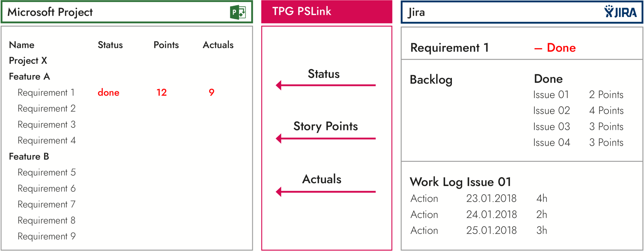Open Requirement 1 in the task list

point(46,93)
